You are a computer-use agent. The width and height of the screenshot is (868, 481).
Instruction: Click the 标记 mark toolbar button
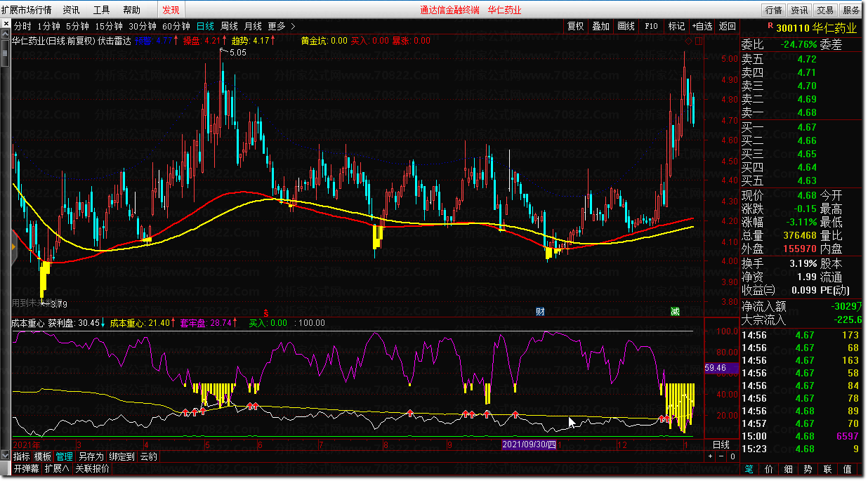click(676, 26)
